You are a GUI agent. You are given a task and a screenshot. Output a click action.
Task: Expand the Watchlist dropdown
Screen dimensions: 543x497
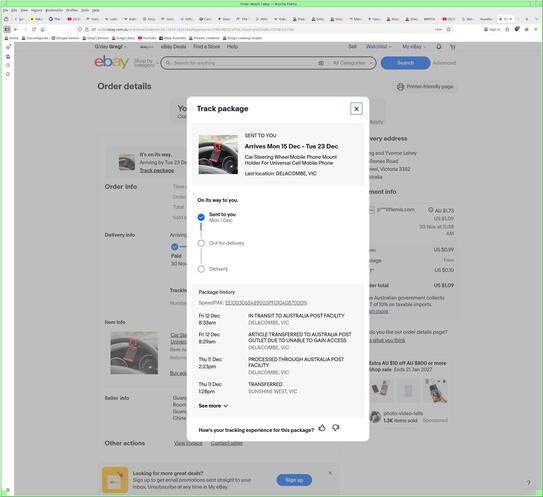click(x=379, y=46)
